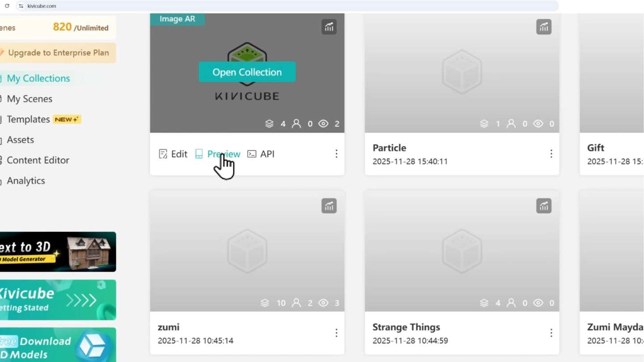
Task: Open analytics icon on zumi card
Action: click(329, 206)
